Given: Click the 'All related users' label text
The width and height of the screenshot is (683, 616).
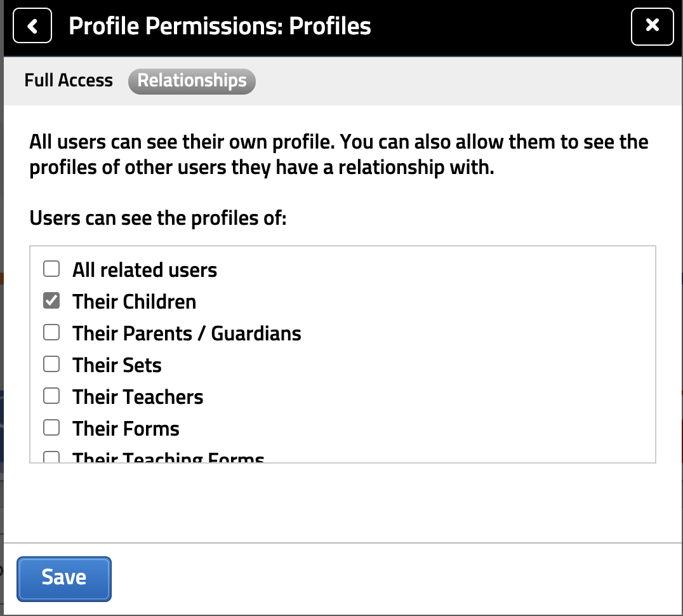Looking at the screenshot, I should pyautogui.click(x=145, y=270).
